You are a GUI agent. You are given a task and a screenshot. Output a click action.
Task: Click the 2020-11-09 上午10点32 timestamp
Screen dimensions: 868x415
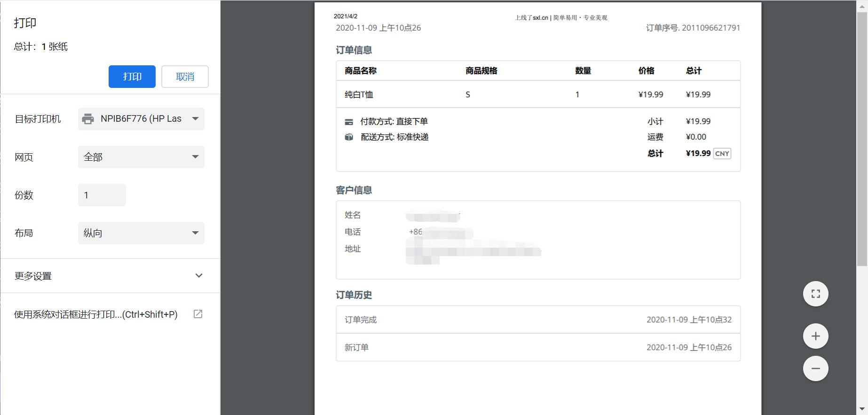(689, 320)
